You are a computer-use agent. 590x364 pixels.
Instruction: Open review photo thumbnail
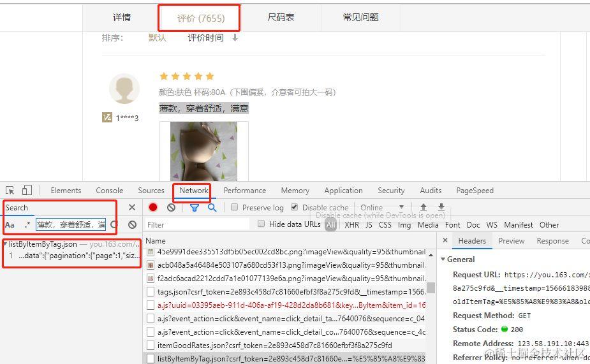[203, 151]
